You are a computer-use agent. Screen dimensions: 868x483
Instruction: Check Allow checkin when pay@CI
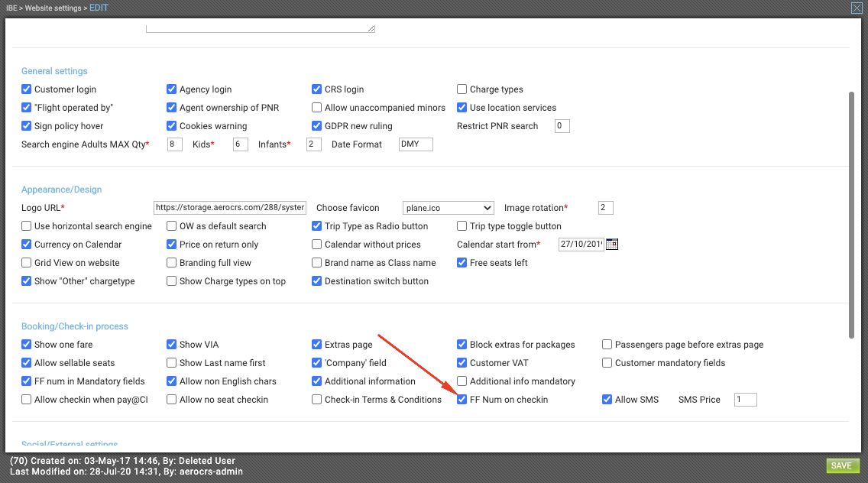tap(26, 400)
